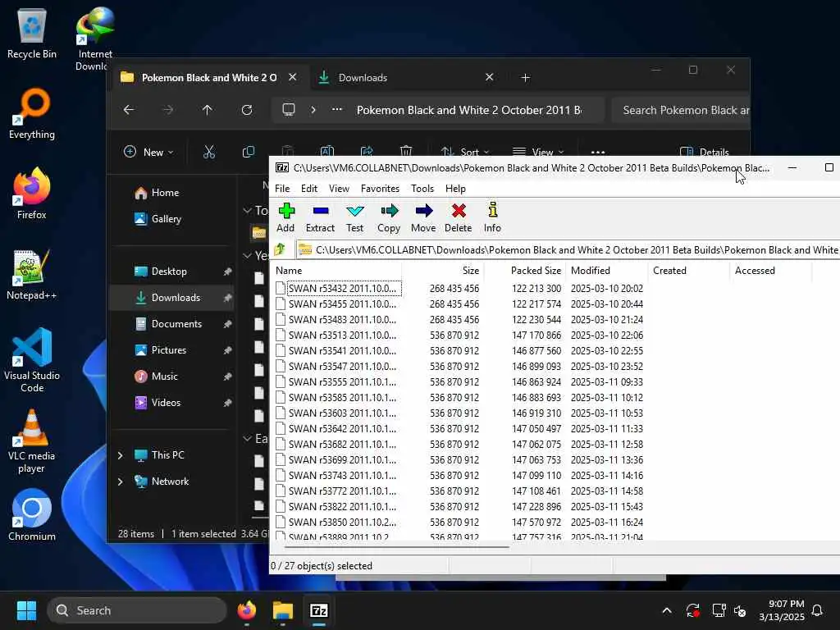Image resolution: width=840 pixels, height=630 pixels.
Task: Select the Notepad++ desktop shortcut
Action: coord(32,274)
